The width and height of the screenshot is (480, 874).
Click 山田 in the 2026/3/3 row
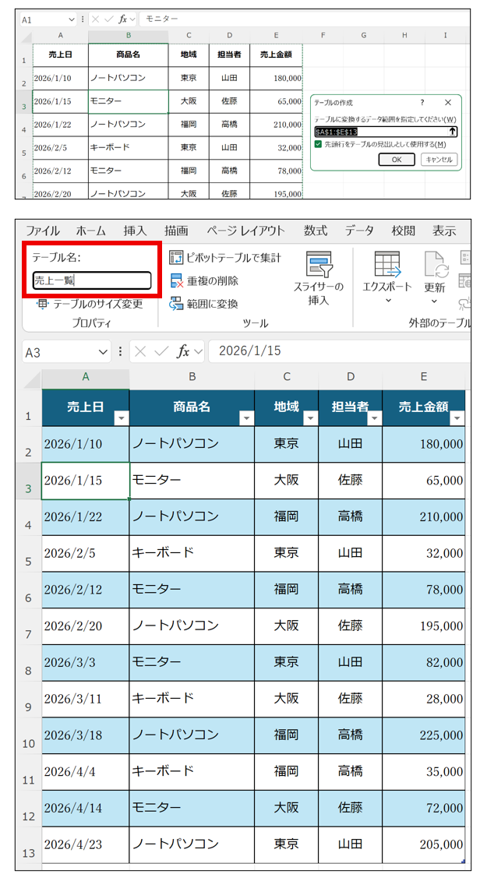350,662
